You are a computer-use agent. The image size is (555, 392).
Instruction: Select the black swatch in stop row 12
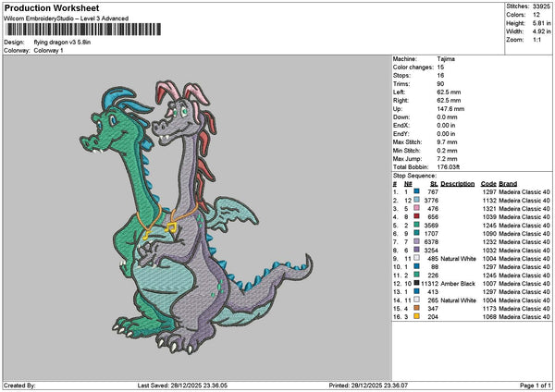pos(416,283)
